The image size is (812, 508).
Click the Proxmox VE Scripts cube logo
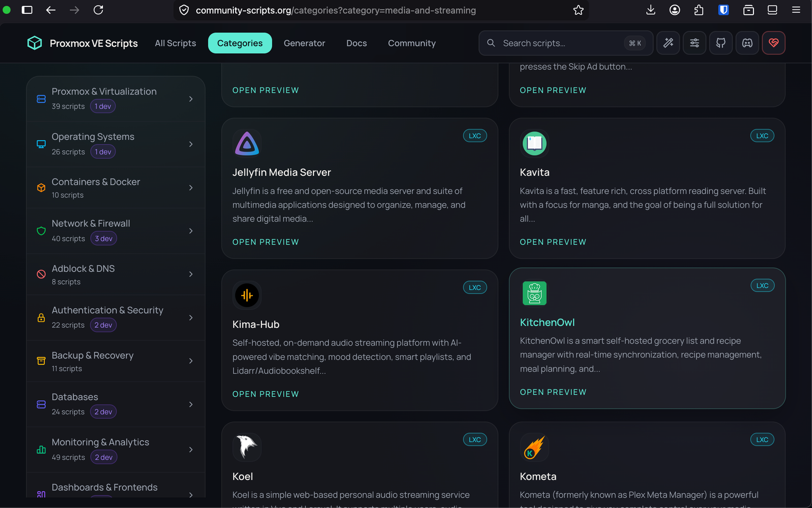point(34,43)
